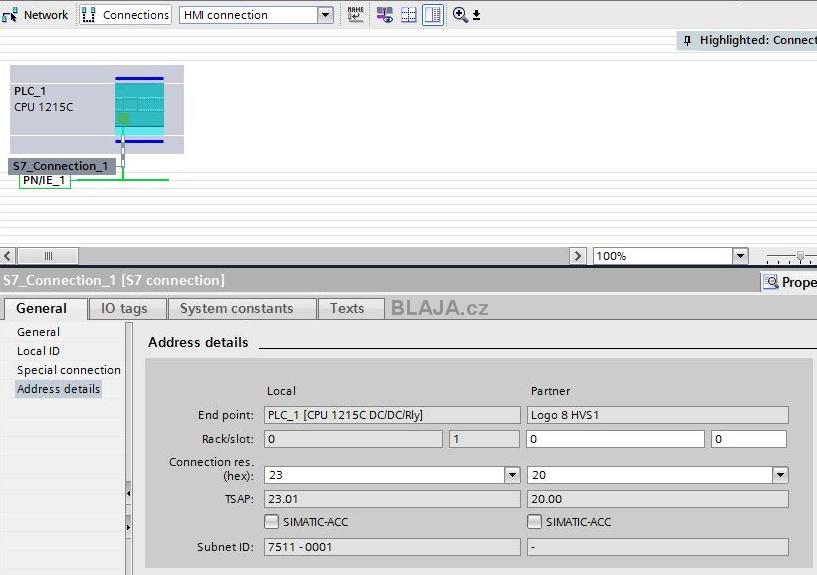
Task: Toggle the split editor view icon
Action: [433, 15]
